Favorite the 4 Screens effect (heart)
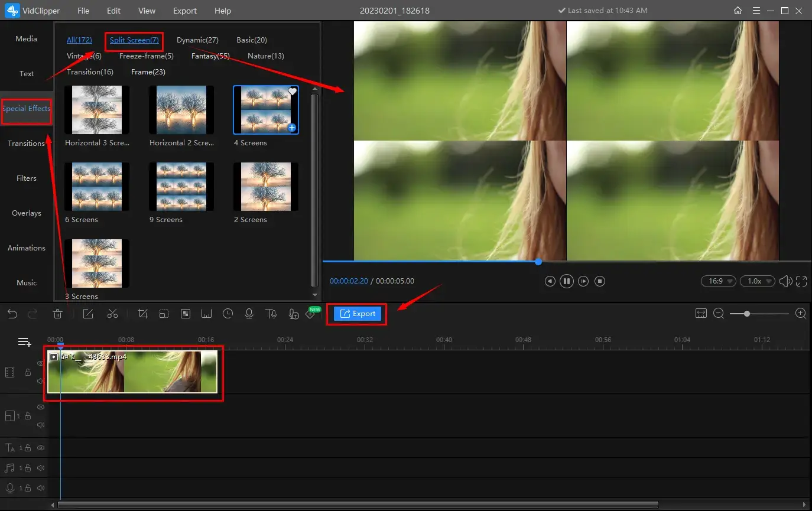Image resolution: width=812 pixels, height=511 pixels. (292, 92)
